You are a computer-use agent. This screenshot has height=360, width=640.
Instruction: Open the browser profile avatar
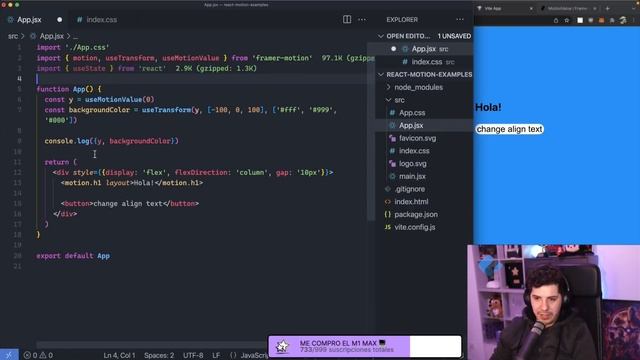[x=623, y=20]
